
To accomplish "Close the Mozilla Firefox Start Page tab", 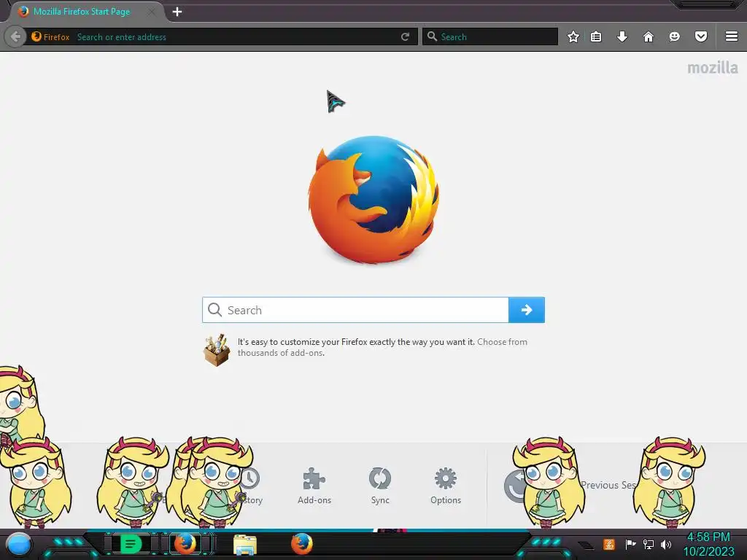I will coord(150,12).
